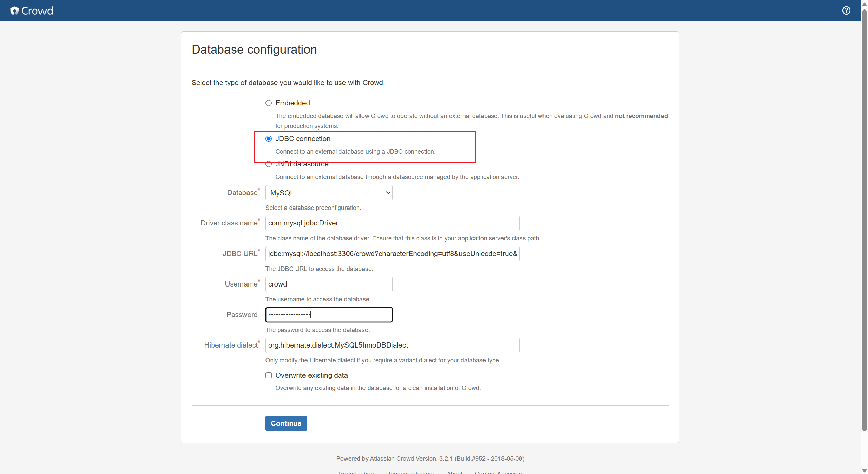
Task: Open the Report a bug footer link
Action: pos(356,472)
